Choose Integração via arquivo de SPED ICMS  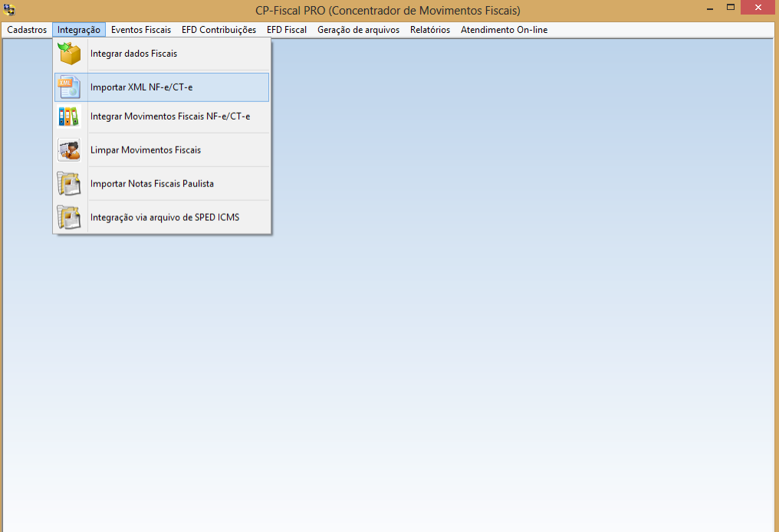pos(162,218)
